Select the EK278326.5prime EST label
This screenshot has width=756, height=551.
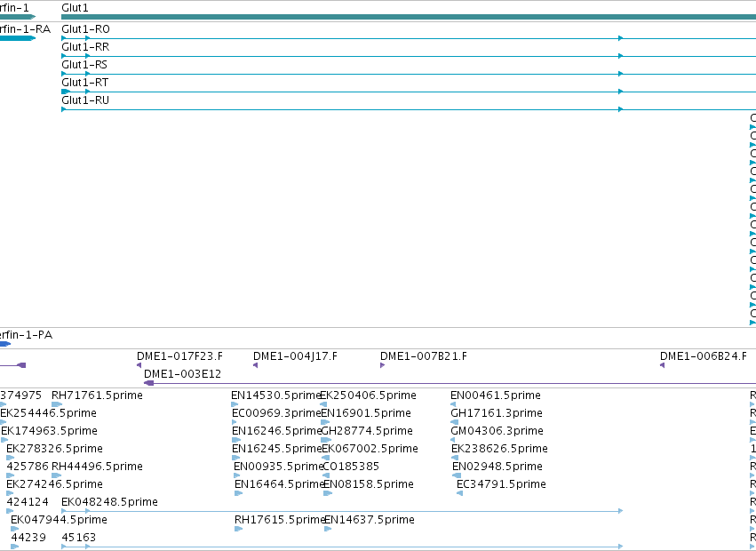pyautogui.click(x=54, y=449)
